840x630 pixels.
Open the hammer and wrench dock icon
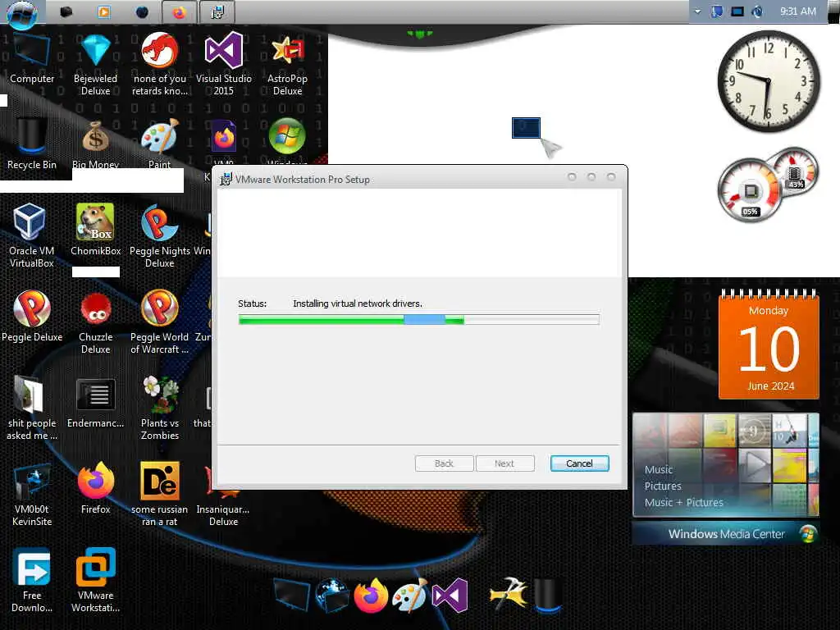click(508, 594)
